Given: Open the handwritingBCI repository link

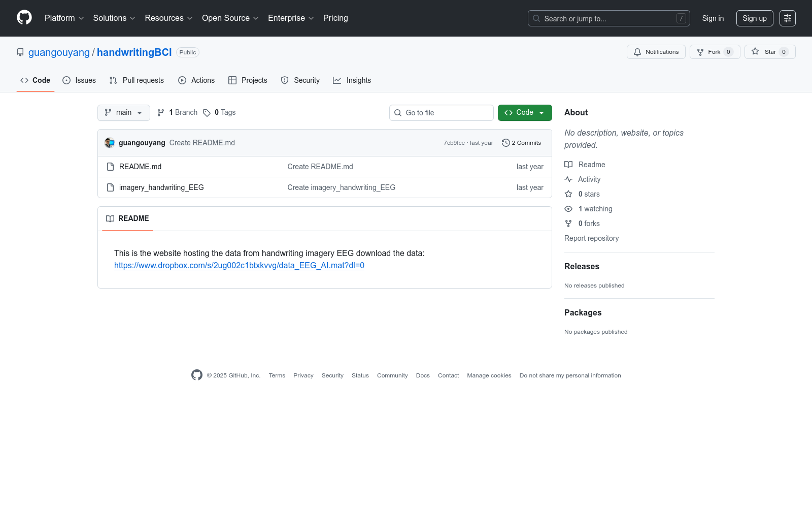Looking at the screenshot, I should click(134, 52).
